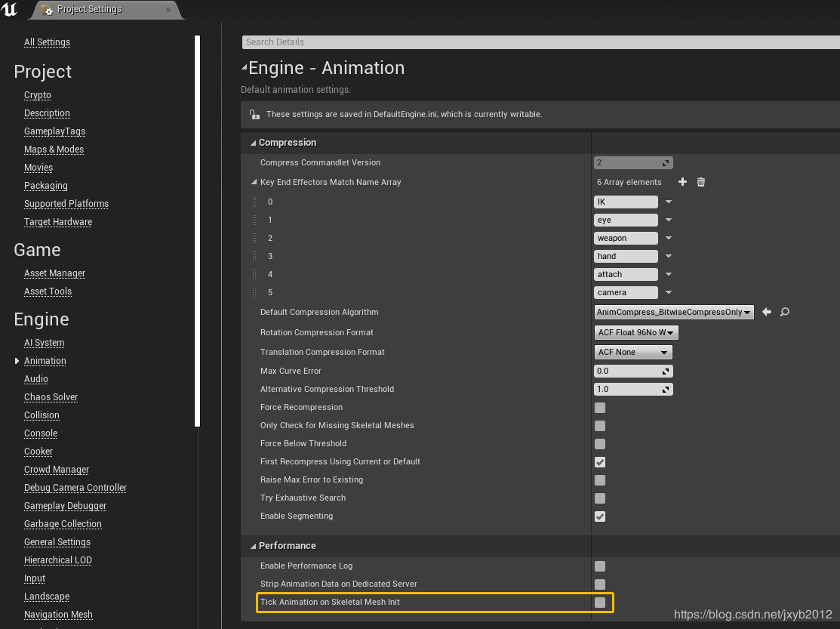Open options arrow for weapon array element
840x629 pixels.
(669, 238)
